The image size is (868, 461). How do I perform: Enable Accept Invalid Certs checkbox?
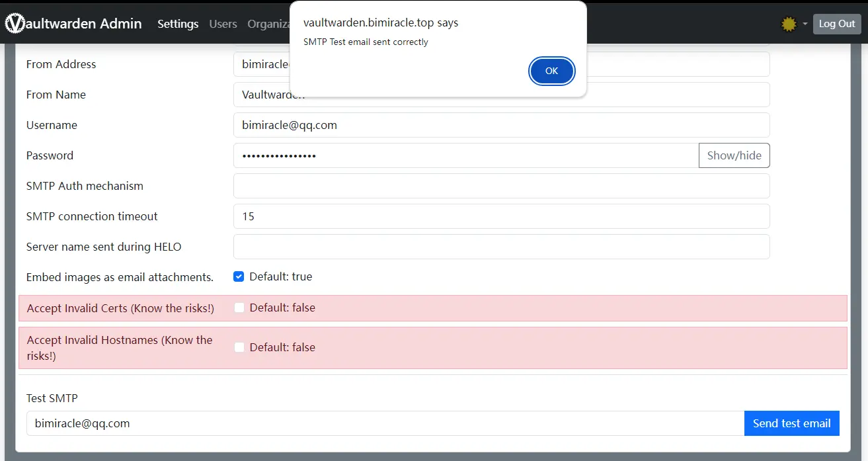point(239,308)
